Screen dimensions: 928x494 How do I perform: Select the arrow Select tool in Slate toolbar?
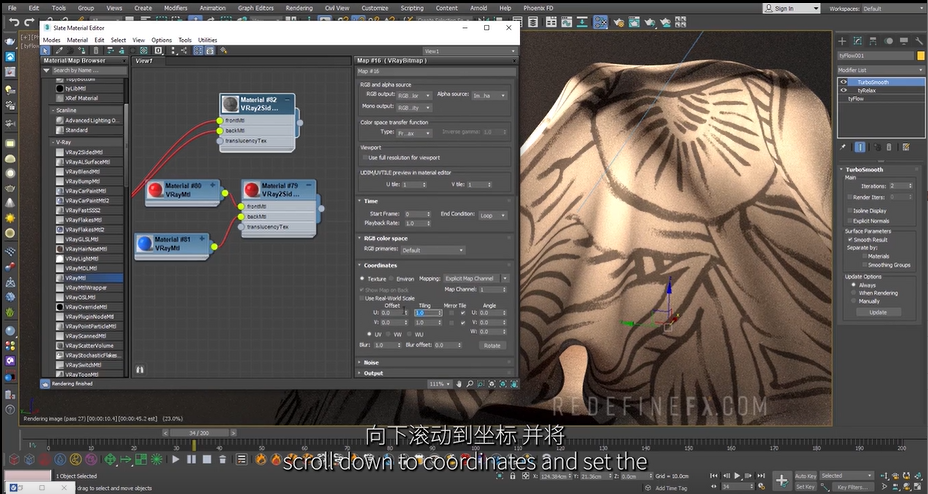pos(46,51)
